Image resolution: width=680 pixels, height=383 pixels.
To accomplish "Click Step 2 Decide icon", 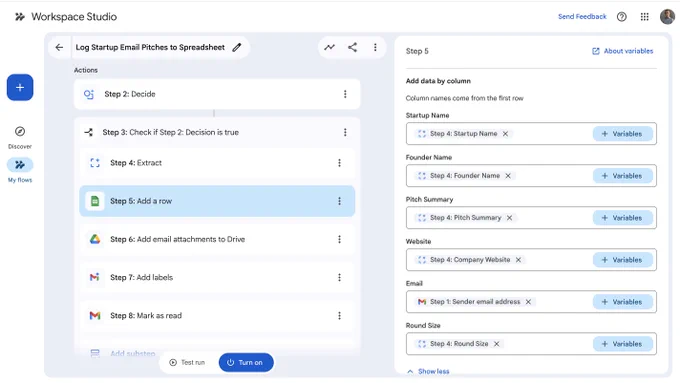I will pos(89,94).
